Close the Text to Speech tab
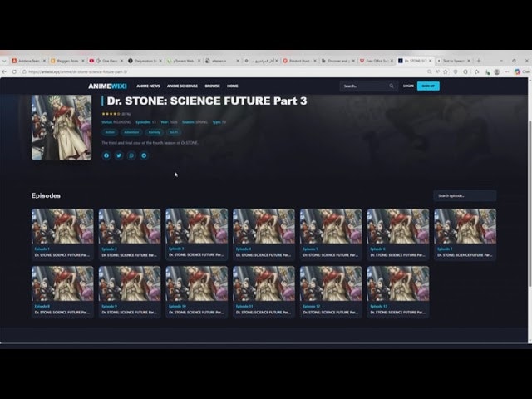 point(469,61)
